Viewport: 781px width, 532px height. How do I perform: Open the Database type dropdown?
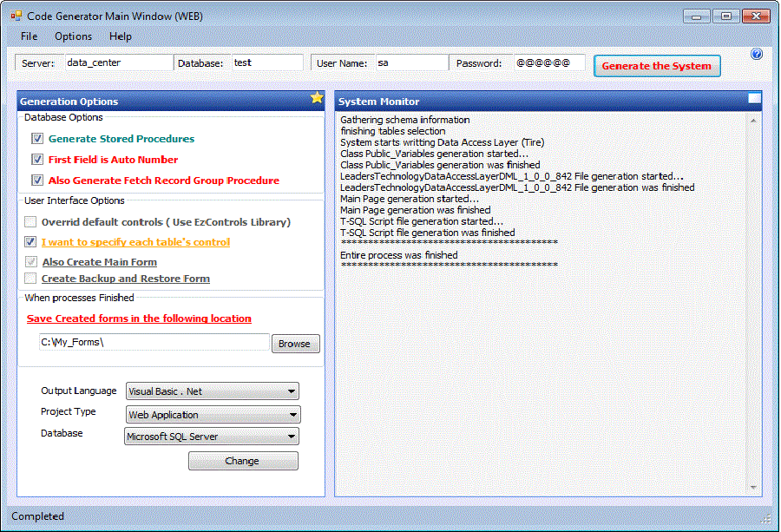click(x=213, y=437)
